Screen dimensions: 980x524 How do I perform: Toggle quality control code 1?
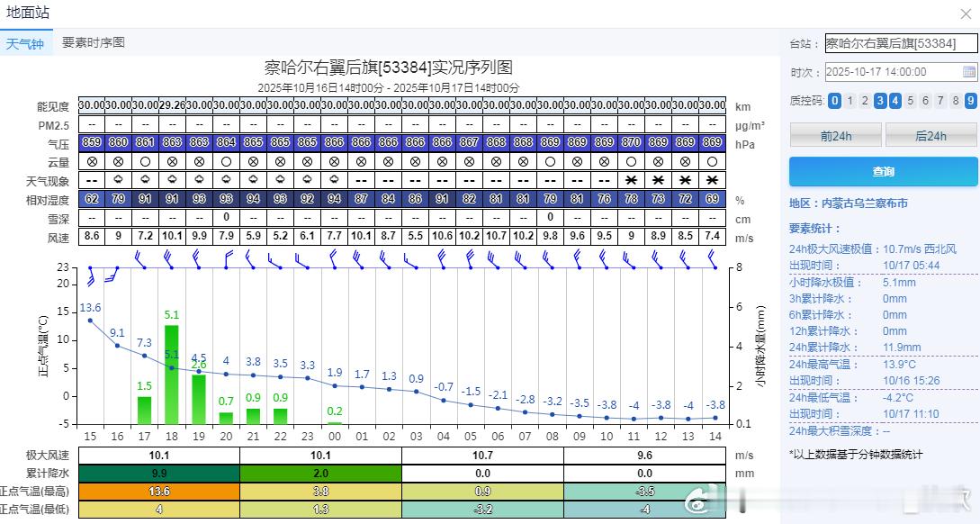pos(850,101)
